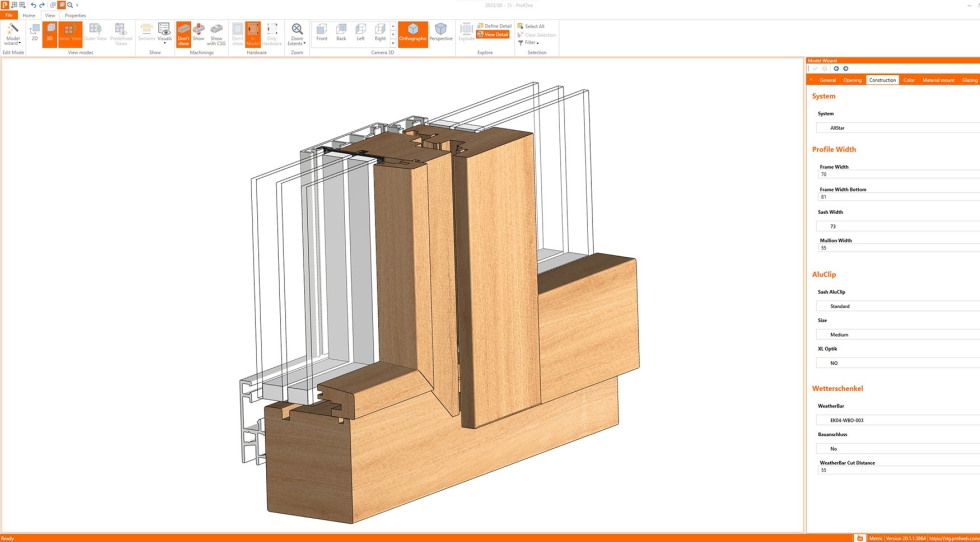Screen dimensions: 980x542
Task: Open the Model wizard tool
Action: (13, 34)
